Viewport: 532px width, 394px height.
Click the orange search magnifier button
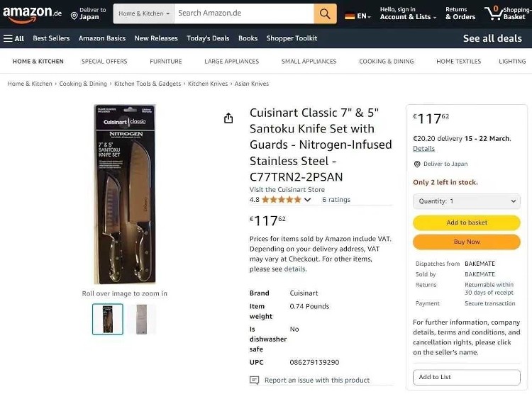[325, 13]
